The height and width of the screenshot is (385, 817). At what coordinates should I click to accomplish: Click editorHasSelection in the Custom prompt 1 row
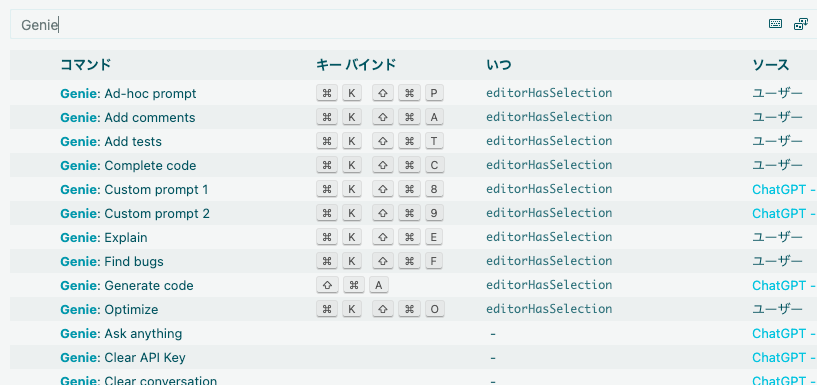[549, 189]
